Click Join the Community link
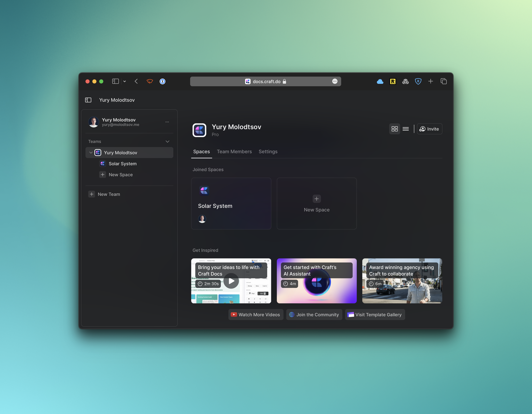This screenshot has width=532, height=414. 314,314
